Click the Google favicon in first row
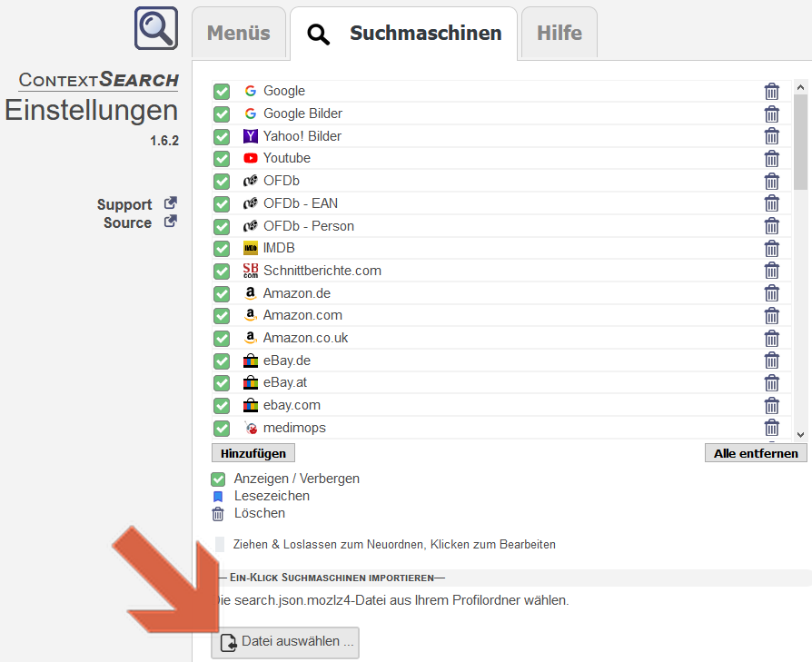The height and width of the screenshot is (662, 812). point(251,91)
